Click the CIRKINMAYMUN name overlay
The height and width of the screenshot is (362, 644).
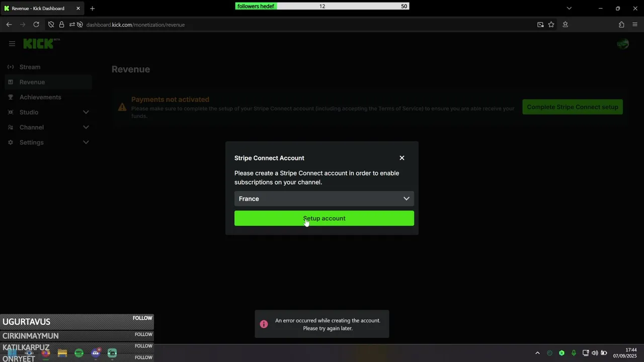point(31,336)
